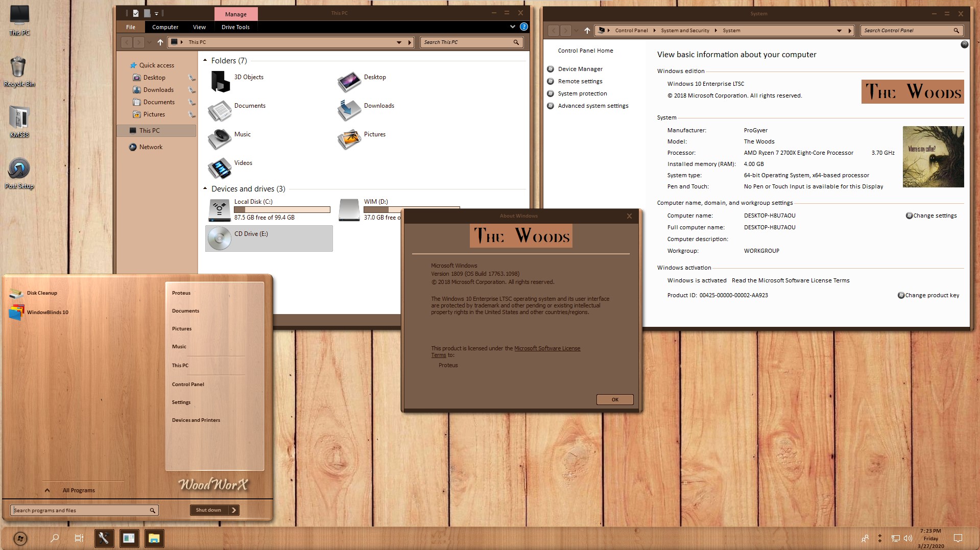Select the WIM (D:) drive icon
This screenshot has width=980, height=550.
coord(349,210)
